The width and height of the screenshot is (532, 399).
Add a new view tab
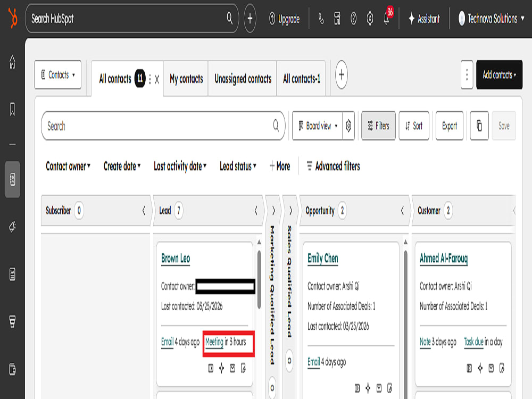(342, 74)
